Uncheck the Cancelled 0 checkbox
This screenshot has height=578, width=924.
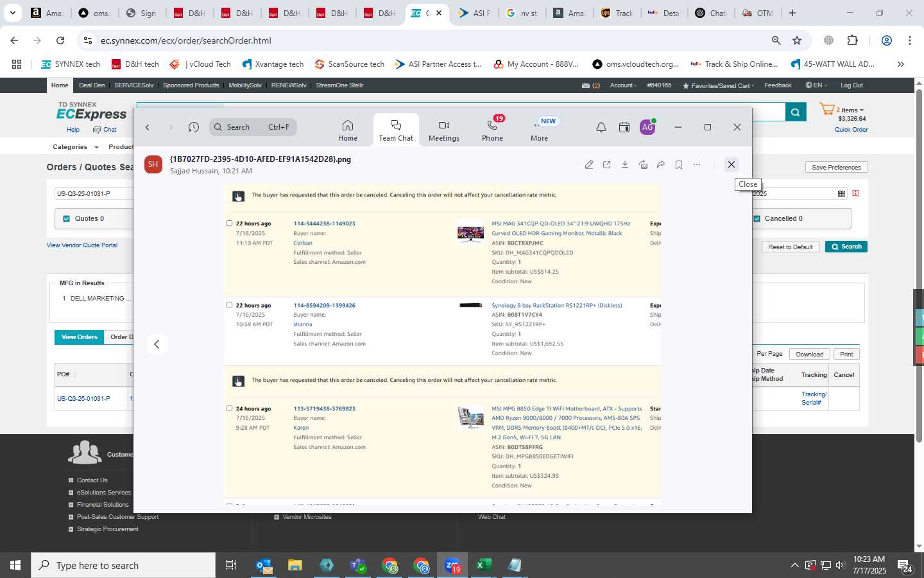point(757,218)
